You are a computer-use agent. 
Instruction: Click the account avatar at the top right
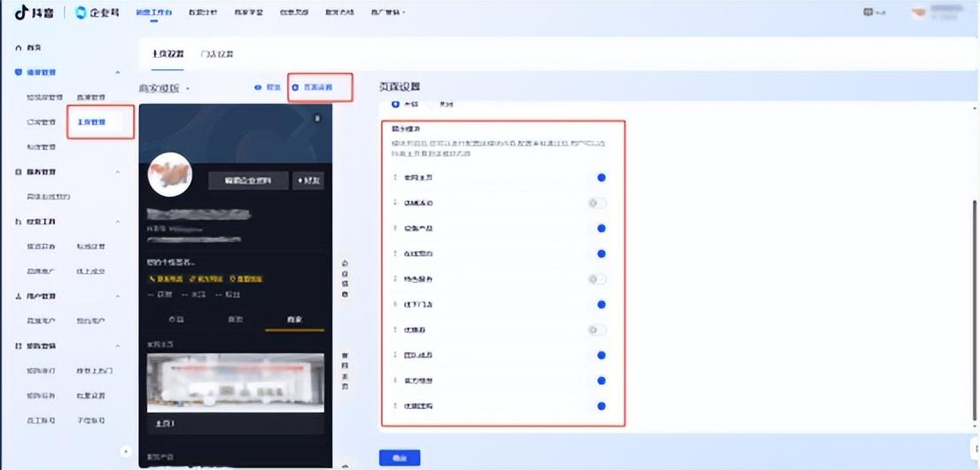919,12
